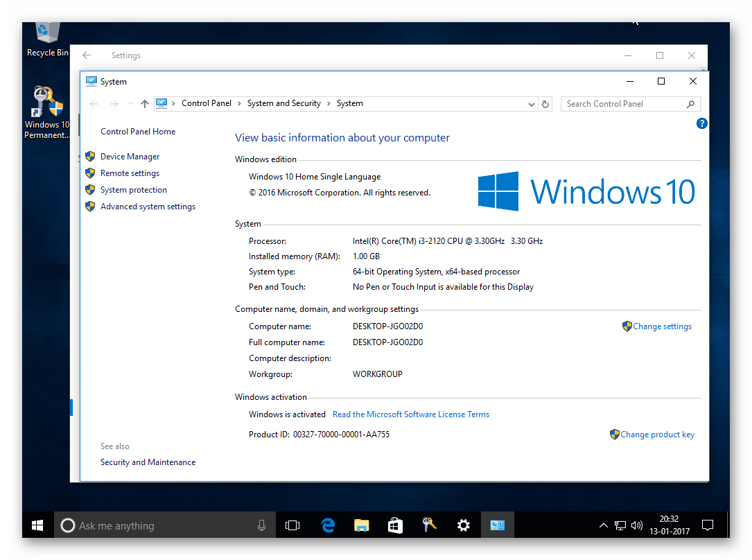752x560 pixels.
Task: Open File Explorer from the taskbar
Action: tap(362, 525)
